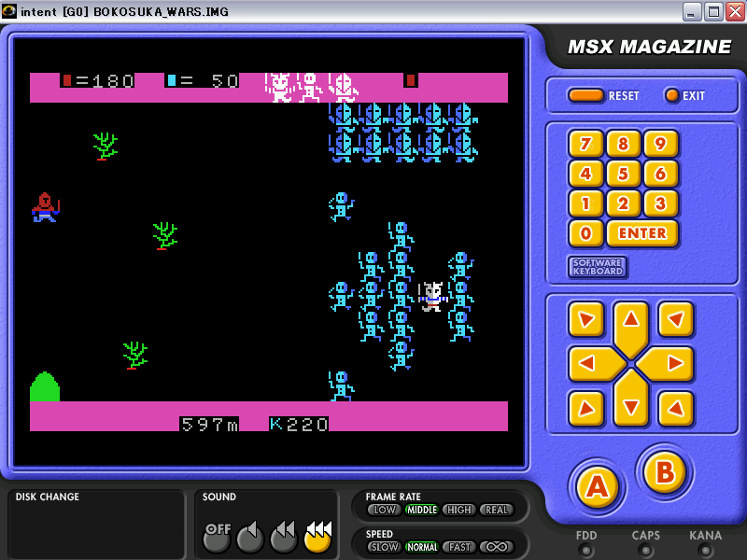Click the blue counter value 50
The image size is (747, 560).
pos(224,80)
